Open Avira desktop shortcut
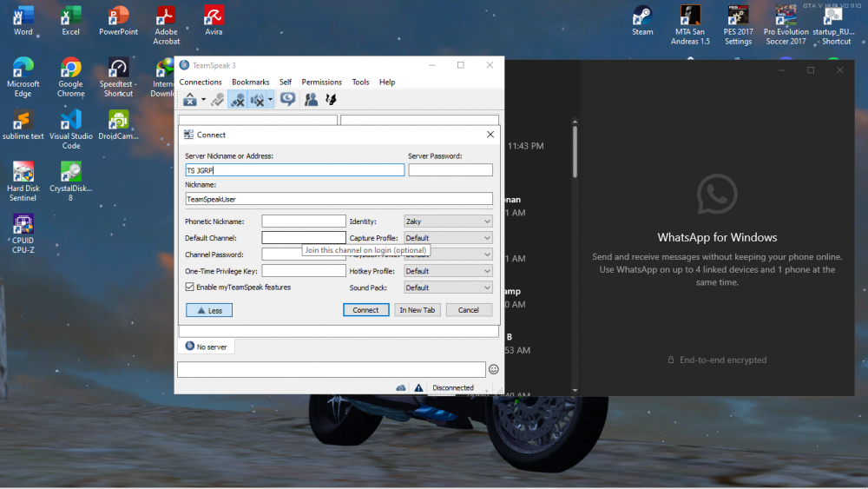Image resolution: width=868 pixels, height=489 pixels. pos(214,21)
